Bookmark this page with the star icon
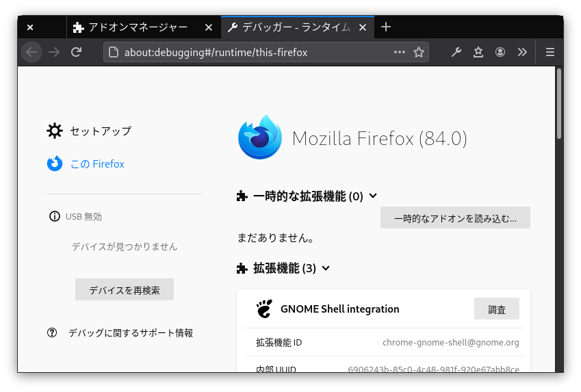The image size is (581, 392). pyautogui.click(x=419, y=52)
